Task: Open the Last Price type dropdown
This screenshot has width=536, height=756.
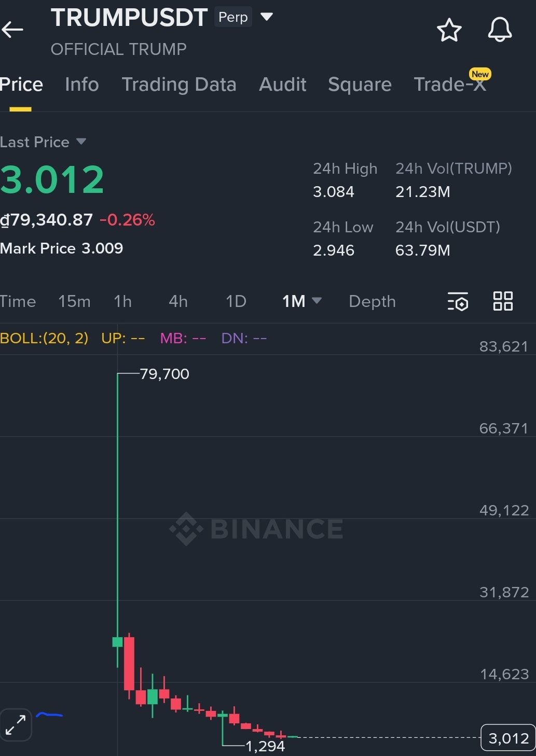Action: coord(80,142)
